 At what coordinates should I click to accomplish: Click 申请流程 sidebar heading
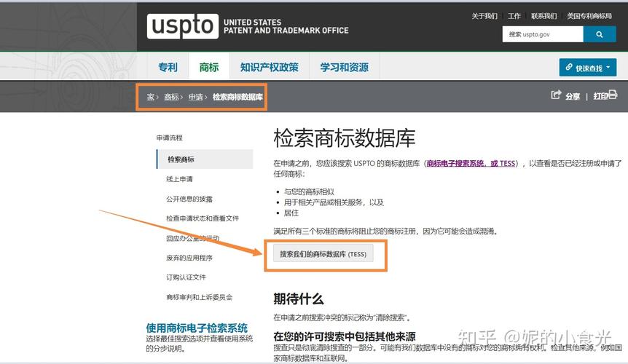pos(170,138)
